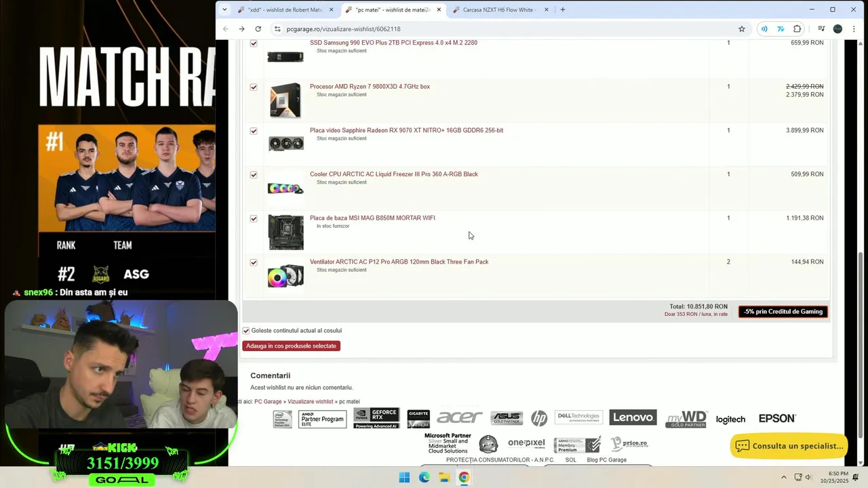Open the "Consulta un specialist" chat button
Viewport: 868px width, 488px height.
[789, 446]
